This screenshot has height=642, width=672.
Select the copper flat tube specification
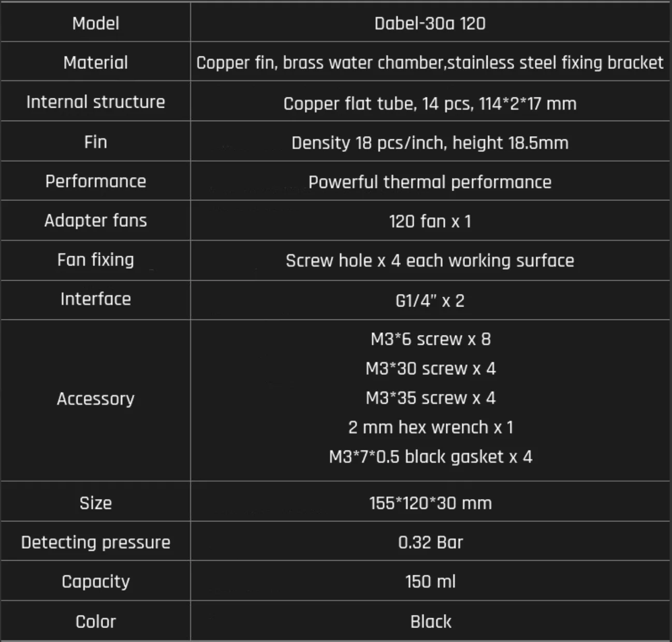(x=430, y=104)
